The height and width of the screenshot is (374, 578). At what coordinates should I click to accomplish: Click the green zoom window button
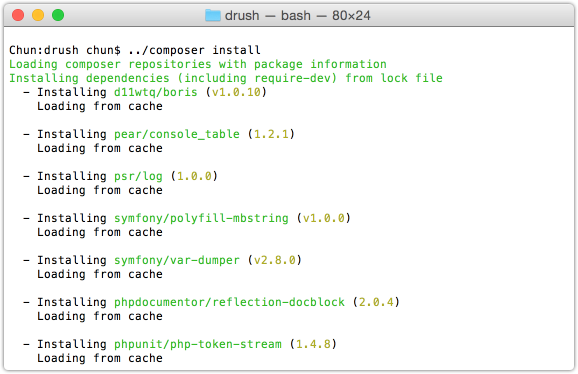coord(58,15)
